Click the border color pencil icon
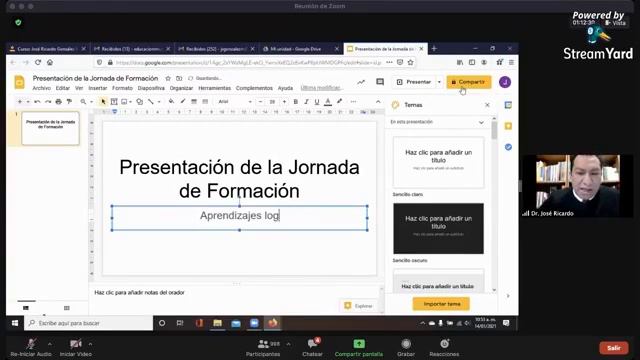This screenshot has width=640, height=360. click(x=182, y=102)
